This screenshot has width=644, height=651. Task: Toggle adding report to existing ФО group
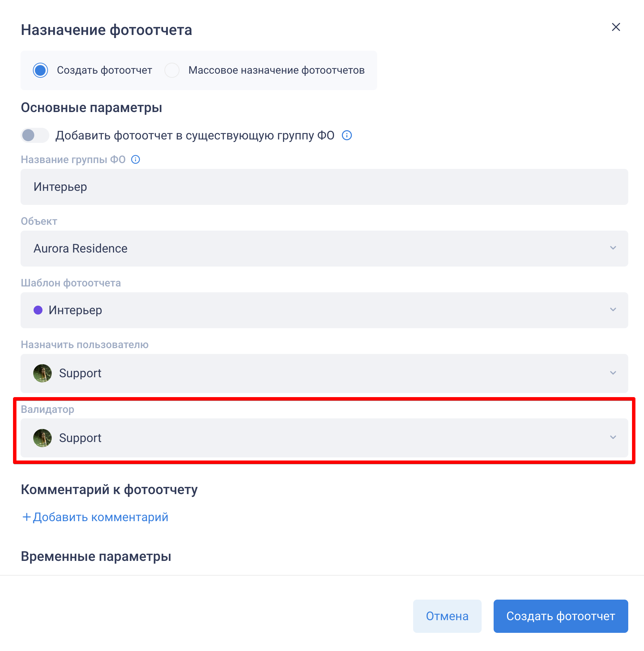(x=35, y=135)
